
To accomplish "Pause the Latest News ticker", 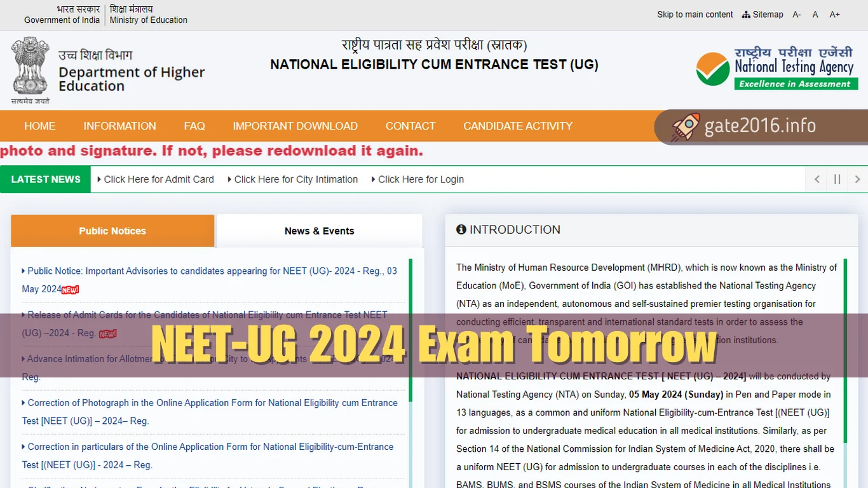I will pyautogui.click(x=837, y=179).
